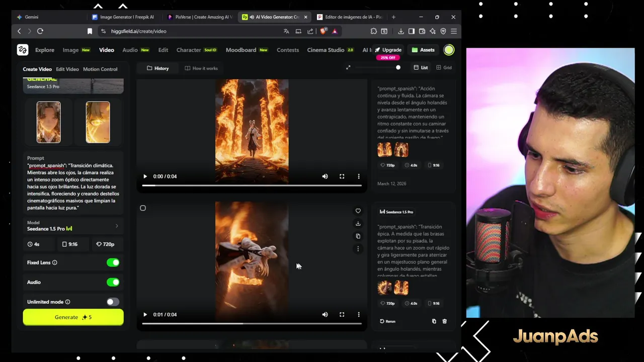Screen dimensions: 644x362
Task: Switch to Freepik Image Generator browser tab
Action: pos(123,17)
